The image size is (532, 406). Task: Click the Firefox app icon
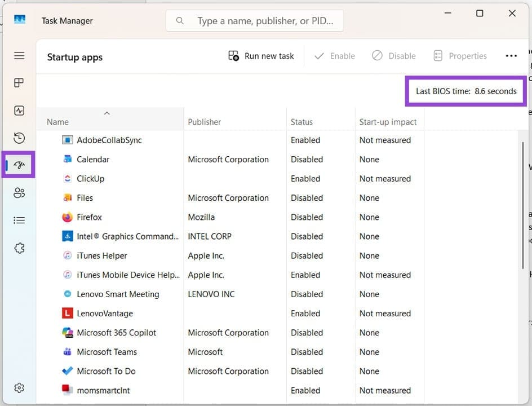pos(68,217)
